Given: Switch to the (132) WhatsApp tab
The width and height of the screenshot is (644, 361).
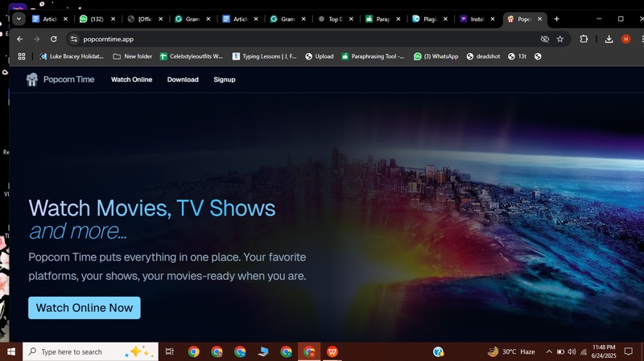Looking at the screenshot, I should (x=97, y=18).
